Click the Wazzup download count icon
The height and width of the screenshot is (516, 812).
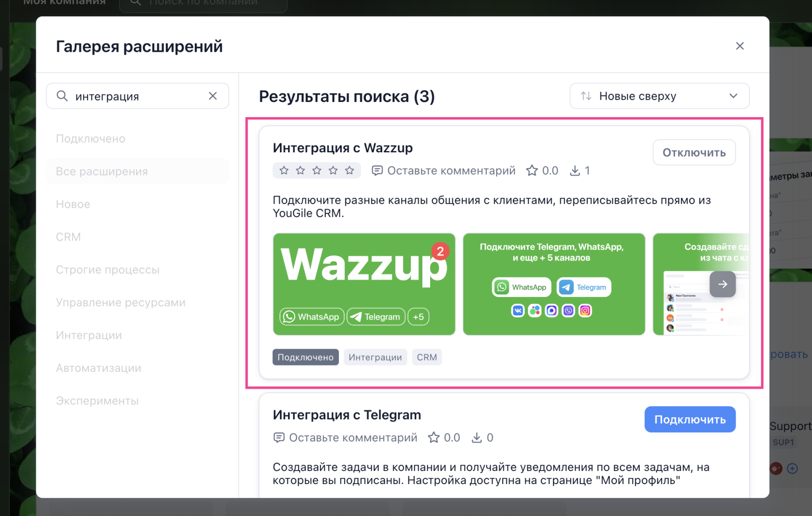click(575, 171)
